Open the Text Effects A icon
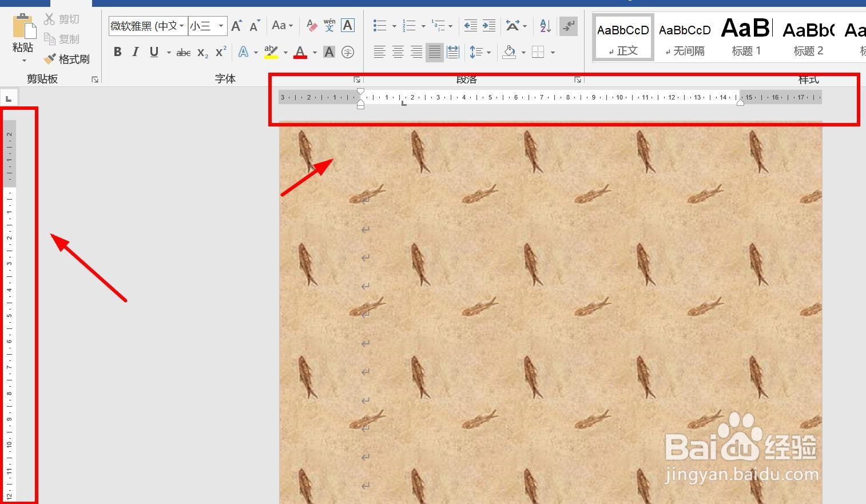866x504 pixels. click(x=243, y=52)
